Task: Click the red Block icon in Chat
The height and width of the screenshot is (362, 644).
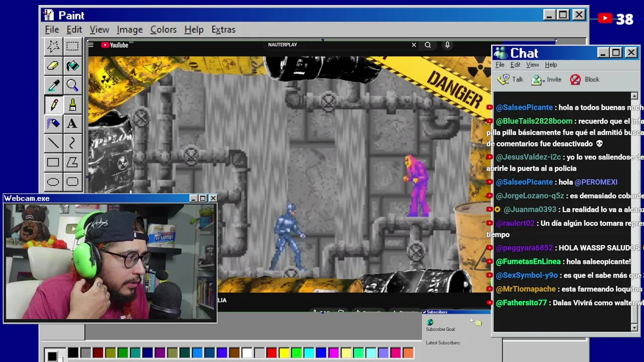Action: click(x=575, y=79)
